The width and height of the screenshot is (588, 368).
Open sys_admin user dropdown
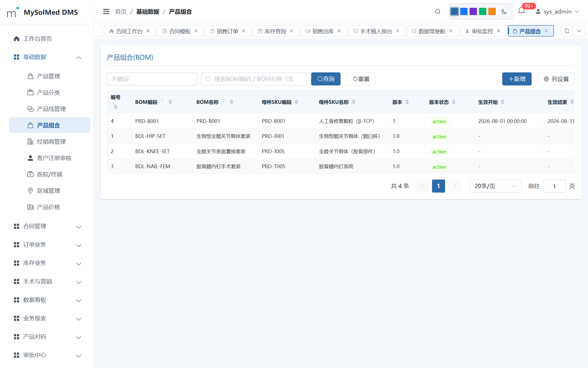point(557,11)
